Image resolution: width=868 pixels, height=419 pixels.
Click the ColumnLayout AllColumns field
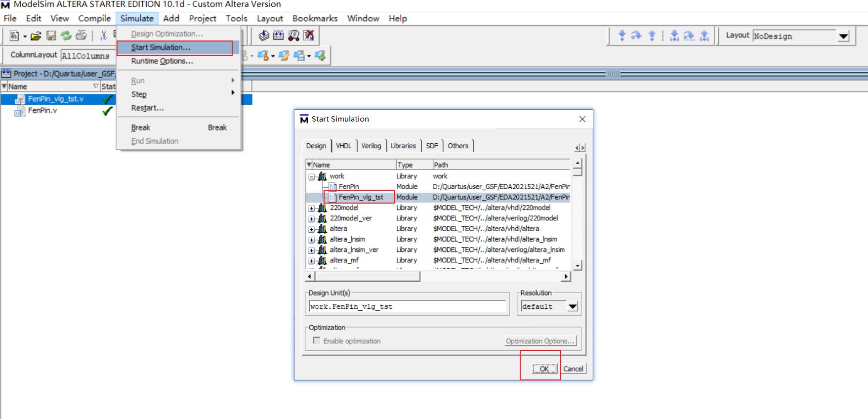click(87, 55)
